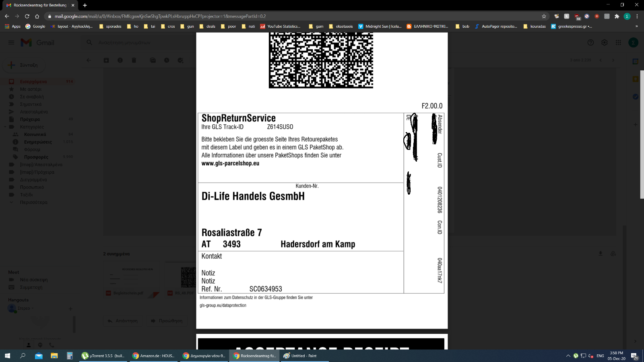
Task: Delete the message with the trash icon
Action: 134,60
